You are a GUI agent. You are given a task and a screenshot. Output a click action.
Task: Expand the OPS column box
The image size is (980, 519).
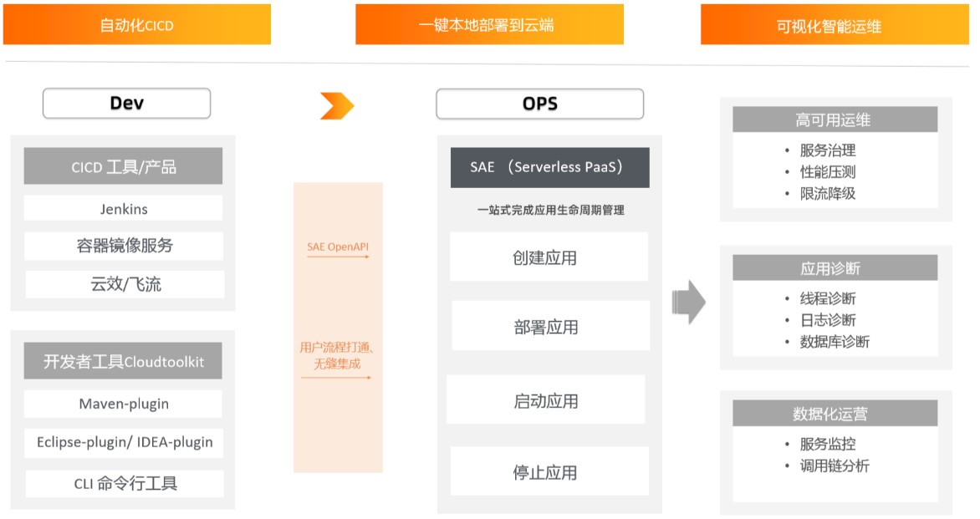[538, 103]
